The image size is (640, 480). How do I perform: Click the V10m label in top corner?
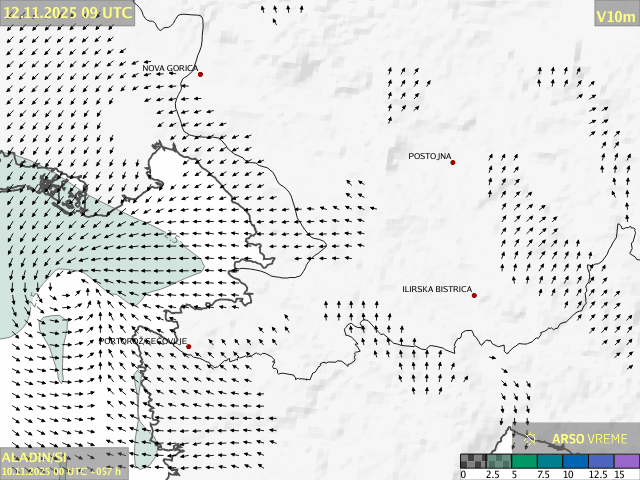pyautogui.click(x=615, y=16)
